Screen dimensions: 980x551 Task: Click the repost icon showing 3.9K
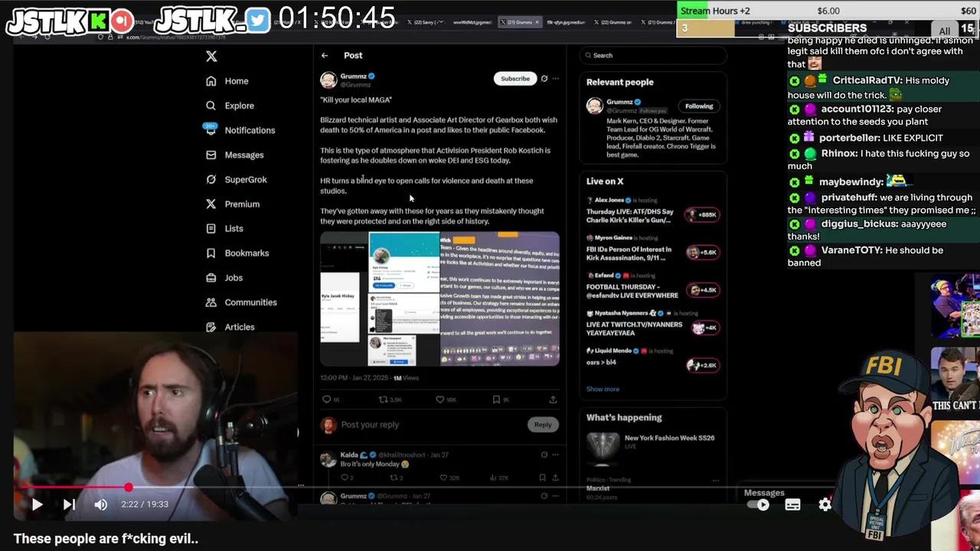(x=384, y=399)
